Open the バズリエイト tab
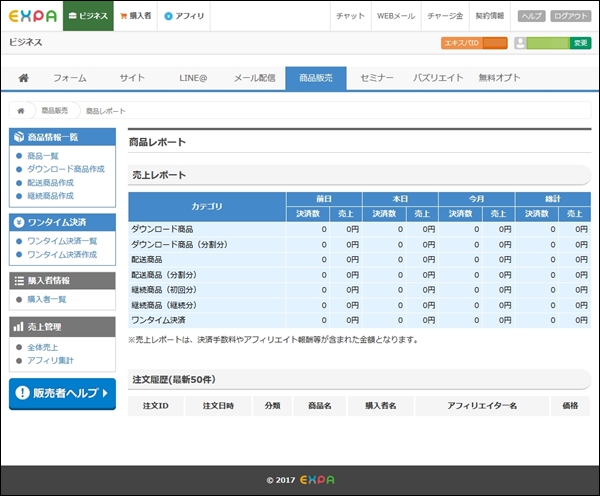600x496 pixels. (x=438, y=78)
